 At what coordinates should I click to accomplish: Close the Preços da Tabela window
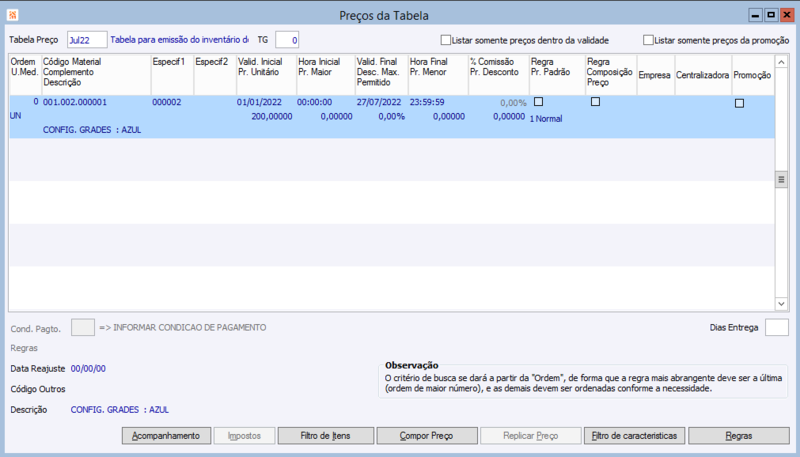[786, 15]
